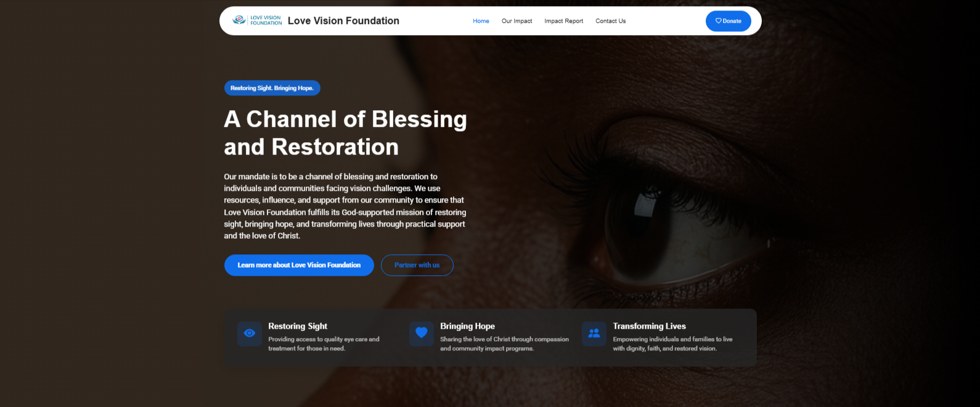Click the Restoring Sight. Bringing Hope. badge
The height and width of the screenshot is (407, 980).
tap(272, 88)
